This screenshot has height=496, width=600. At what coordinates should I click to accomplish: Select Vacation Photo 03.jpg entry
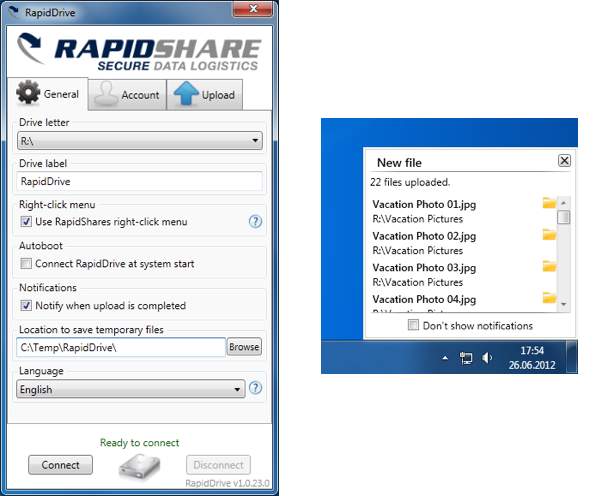tap(424, 268)
